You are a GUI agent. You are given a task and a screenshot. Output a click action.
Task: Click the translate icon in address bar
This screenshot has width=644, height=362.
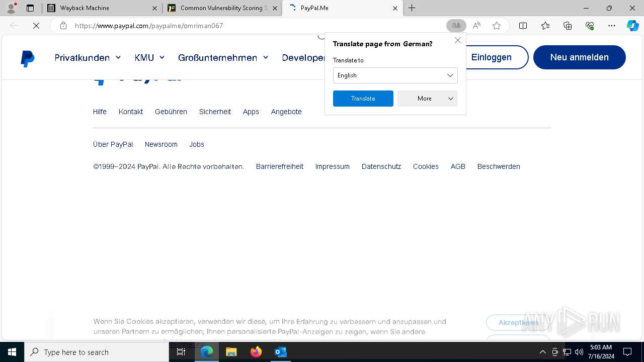coord(456,26)
